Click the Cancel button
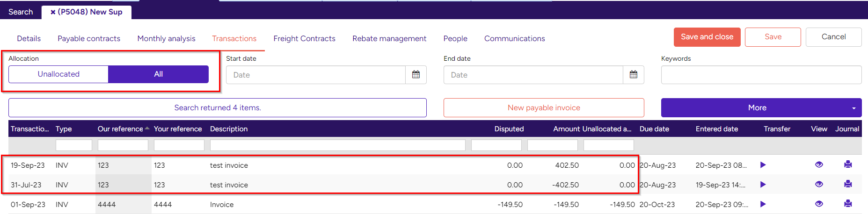The image size is (868, 214). [x=833, y=37]
